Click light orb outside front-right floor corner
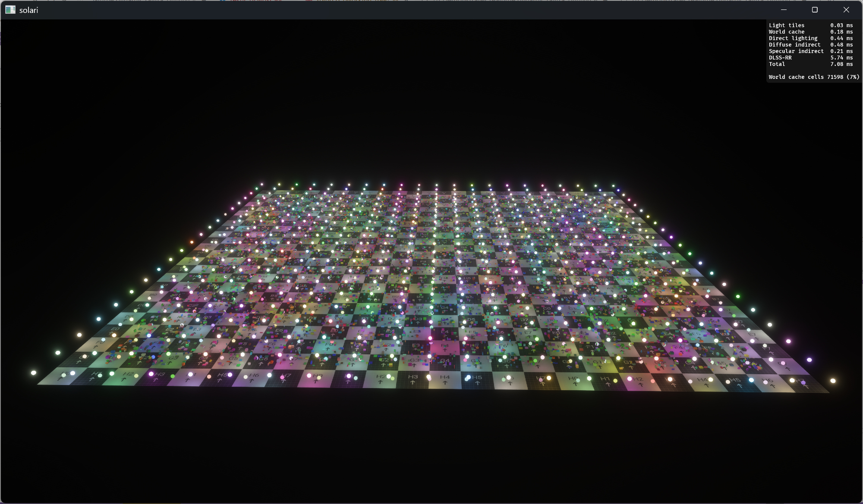This screenshot has width=863, height=504. tap(833, 381)
